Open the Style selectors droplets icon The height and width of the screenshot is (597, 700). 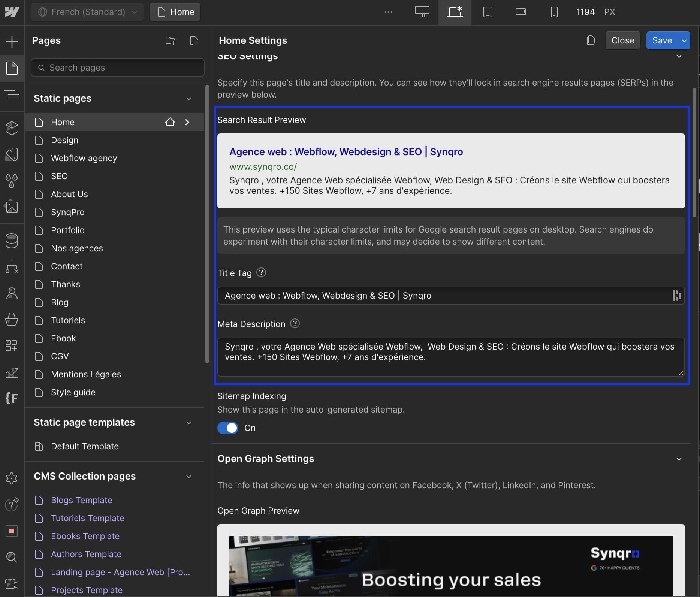click(x=12, y=180)
